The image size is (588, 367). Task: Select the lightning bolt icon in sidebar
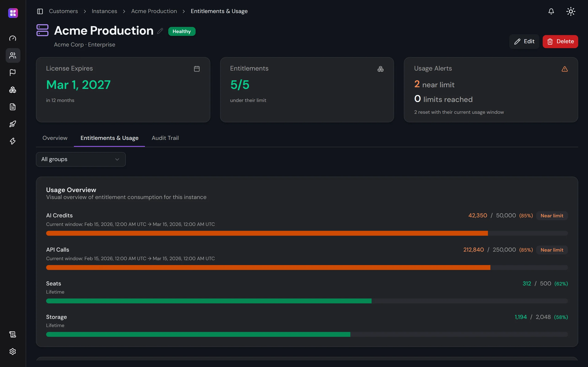click(13, 141)
